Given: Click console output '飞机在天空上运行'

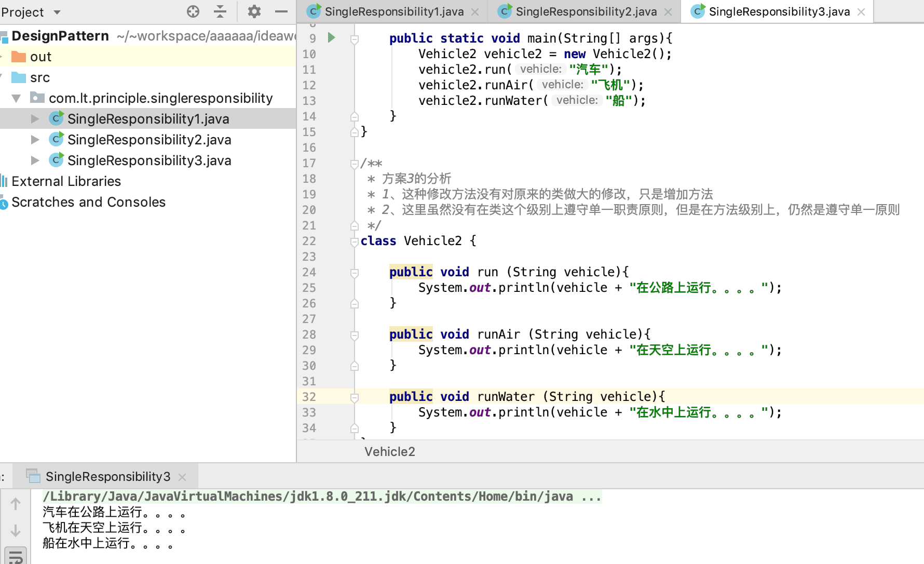Looking at the screenshot, I should click(92, 528).
